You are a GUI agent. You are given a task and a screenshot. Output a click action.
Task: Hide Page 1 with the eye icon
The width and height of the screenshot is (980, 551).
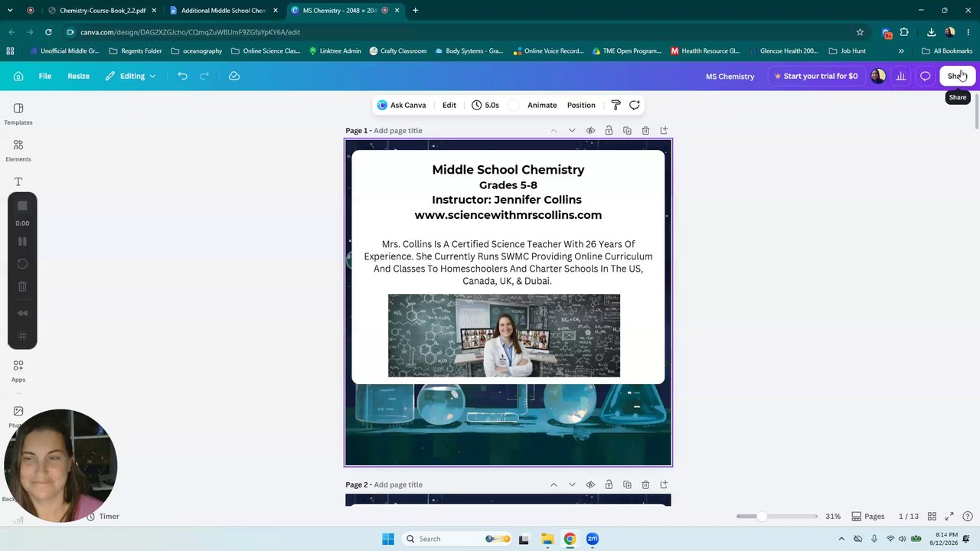[x=590, y=131]
